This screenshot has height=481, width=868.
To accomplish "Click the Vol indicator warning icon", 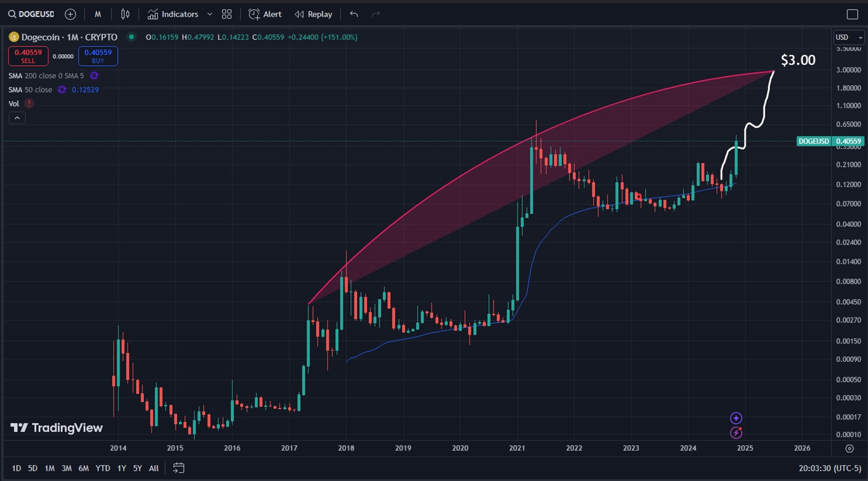I will click(29, 103).
